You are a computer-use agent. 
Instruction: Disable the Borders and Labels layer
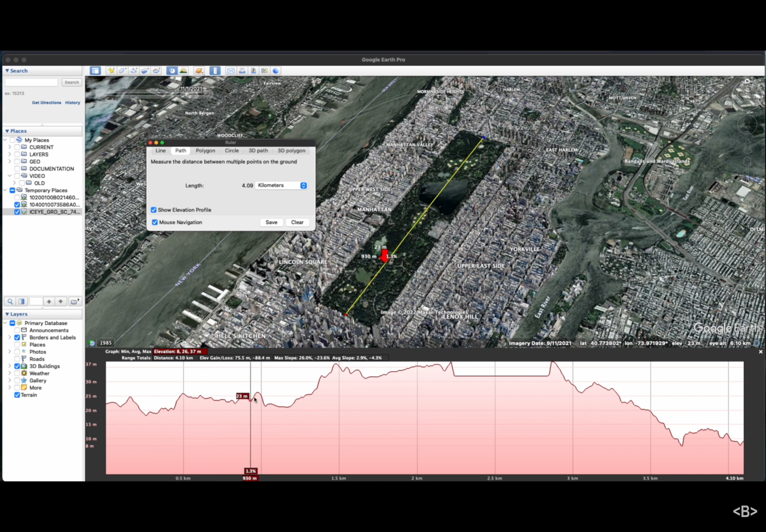click(x=17, y=338)
